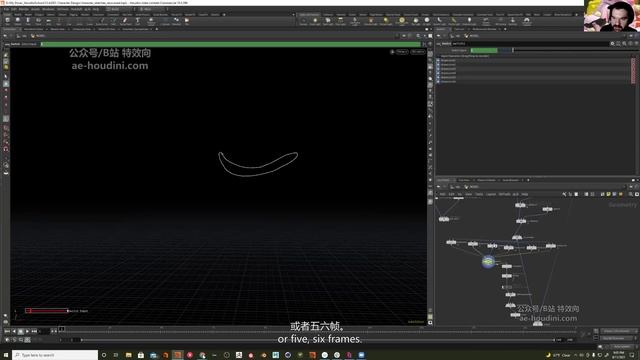The width and height of the screenshot is (640, 360).
Task: Add a Sky Light from the shelf
Action: 416,21
